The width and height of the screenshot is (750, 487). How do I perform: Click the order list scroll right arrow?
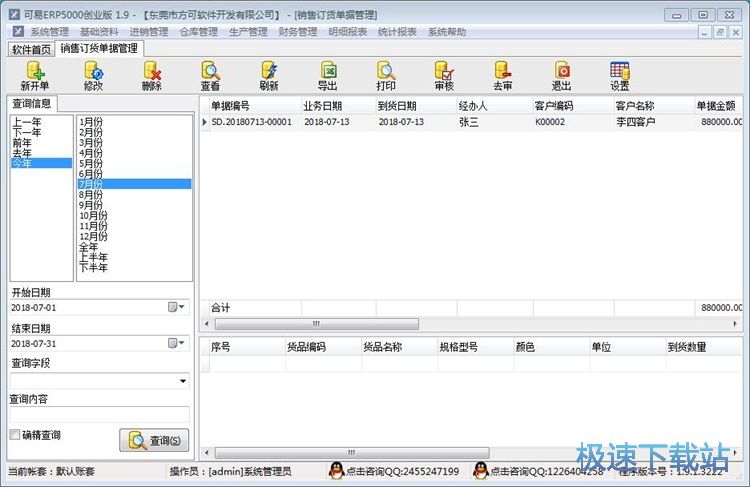click(x=735, y=324)
